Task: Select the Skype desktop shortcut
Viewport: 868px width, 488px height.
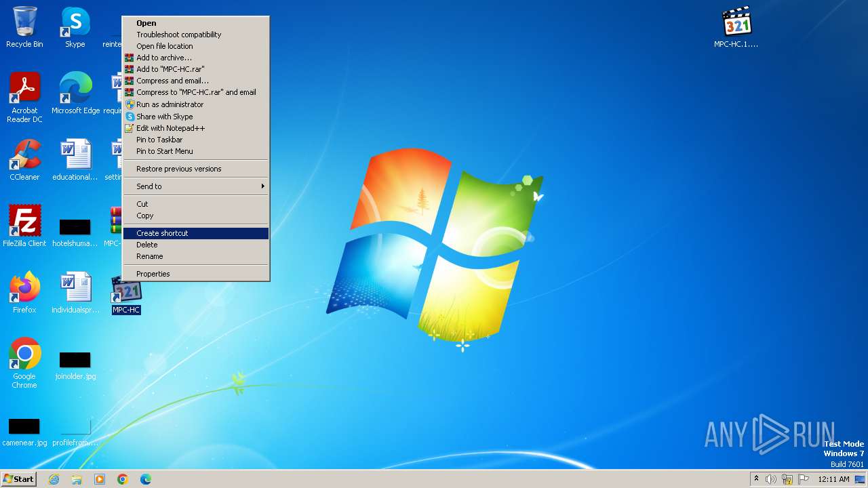Action: (x=75, y=27)
